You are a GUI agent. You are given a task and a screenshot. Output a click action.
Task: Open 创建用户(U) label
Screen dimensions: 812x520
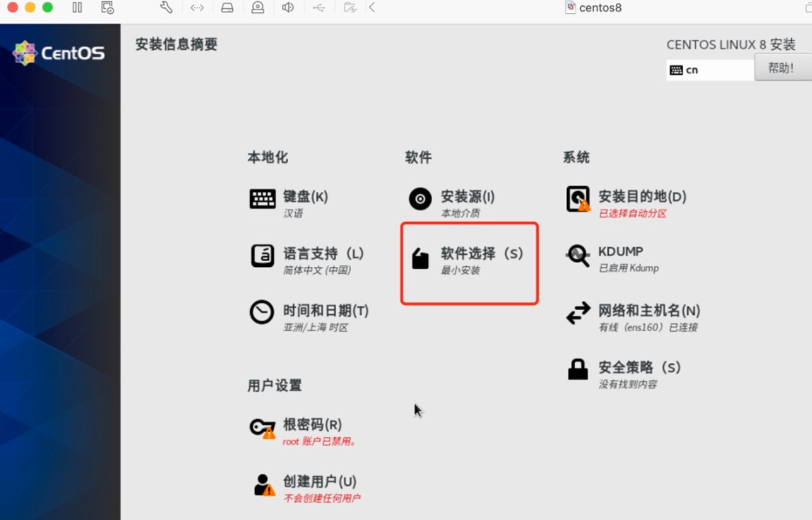tap(320, 481)
